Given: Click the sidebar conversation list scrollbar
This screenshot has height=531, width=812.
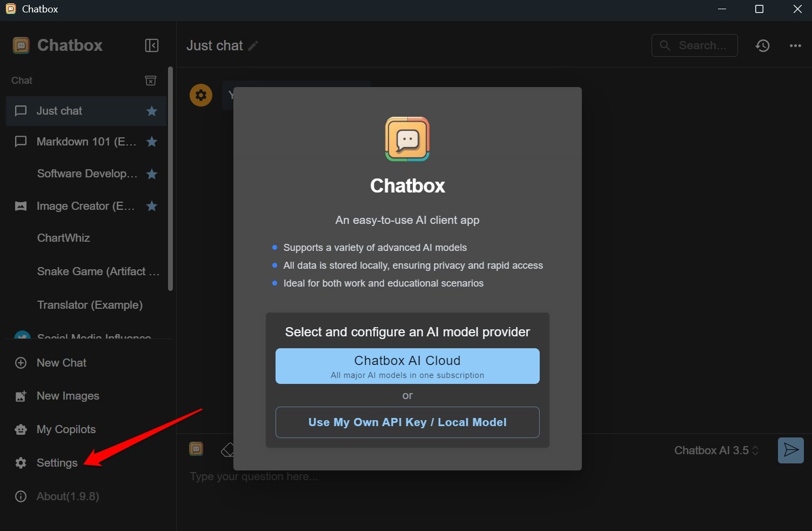Looking at the screenshot, I should pos(171,178).
